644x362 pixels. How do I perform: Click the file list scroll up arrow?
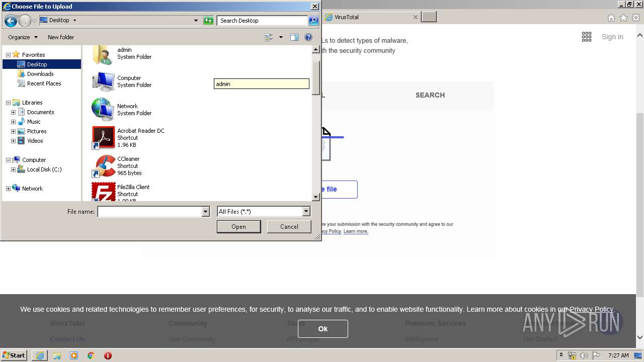pos(316,49)
